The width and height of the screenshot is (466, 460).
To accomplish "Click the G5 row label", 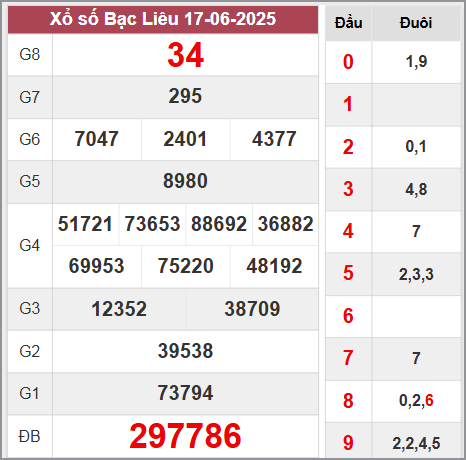I will click(30, 182).
